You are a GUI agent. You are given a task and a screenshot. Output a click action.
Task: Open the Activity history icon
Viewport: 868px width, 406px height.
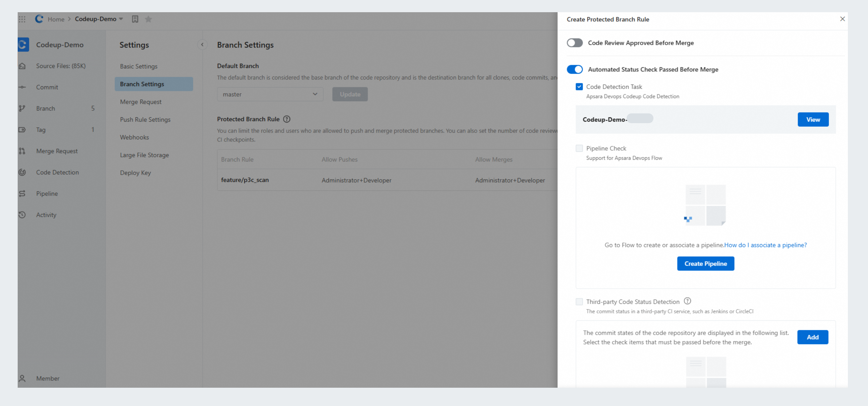[22, 215]
